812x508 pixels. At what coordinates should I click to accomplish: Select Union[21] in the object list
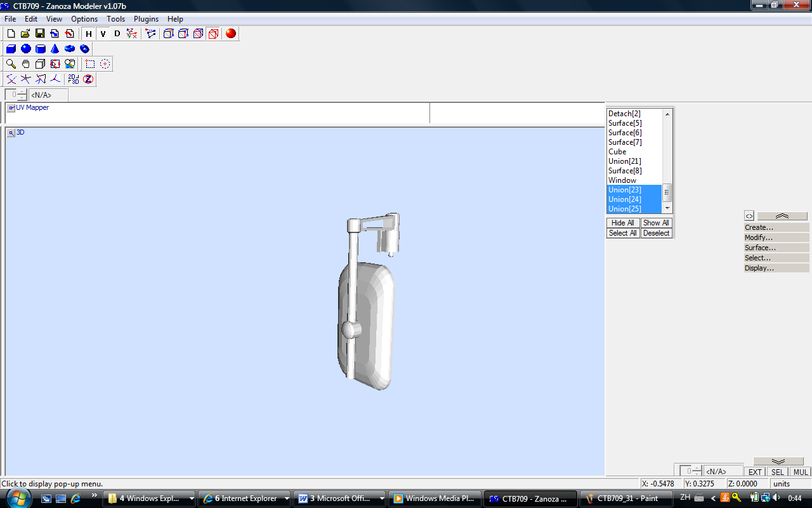(634, 161)
